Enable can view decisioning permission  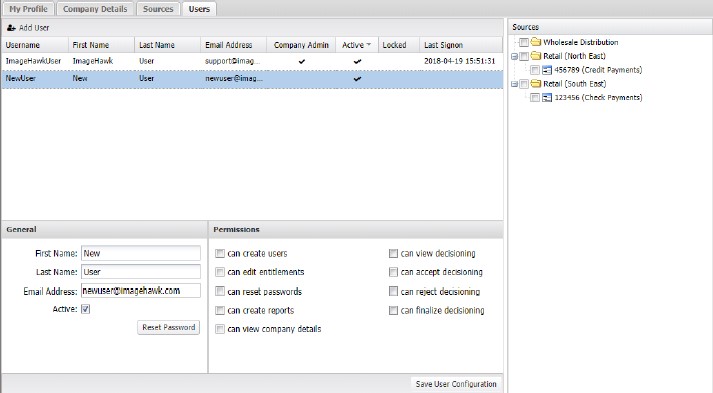coord(393,253)
